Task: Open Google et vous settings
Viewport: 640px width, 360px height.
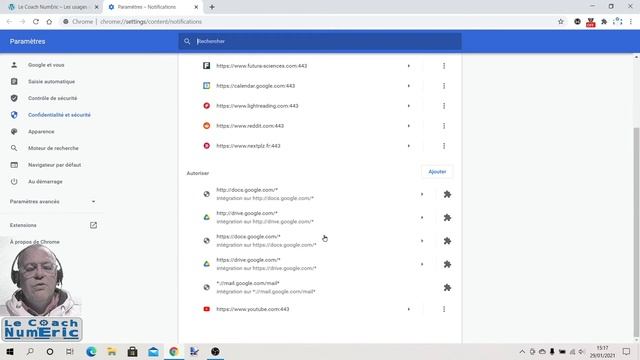Action: tap(46, 65)
